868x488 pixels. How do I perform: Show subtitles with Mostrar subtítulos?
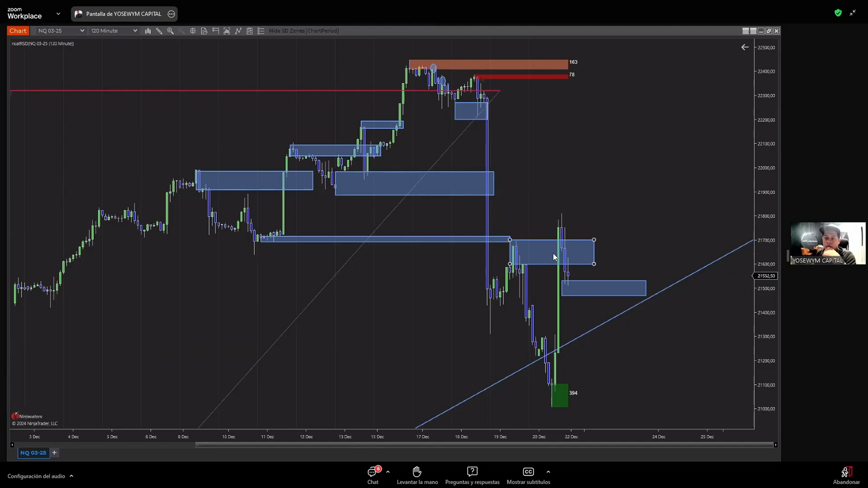point(528,475)
